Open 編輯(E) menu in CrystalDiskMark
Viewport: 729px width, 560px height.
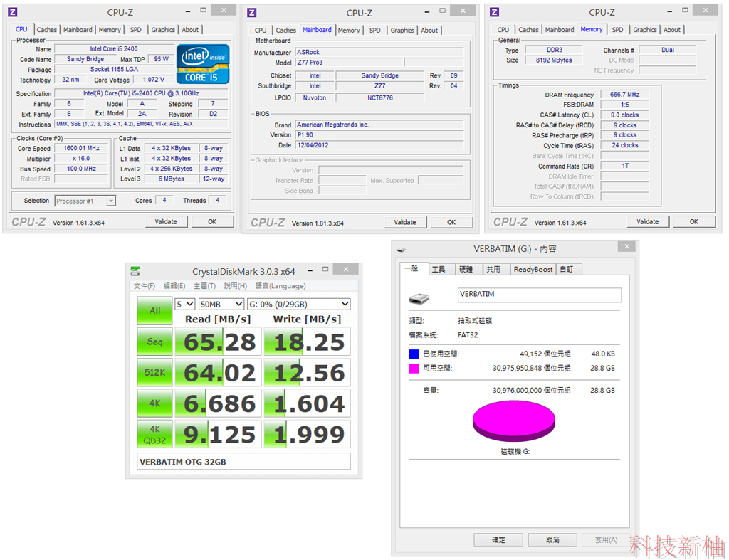coord(174,286)
